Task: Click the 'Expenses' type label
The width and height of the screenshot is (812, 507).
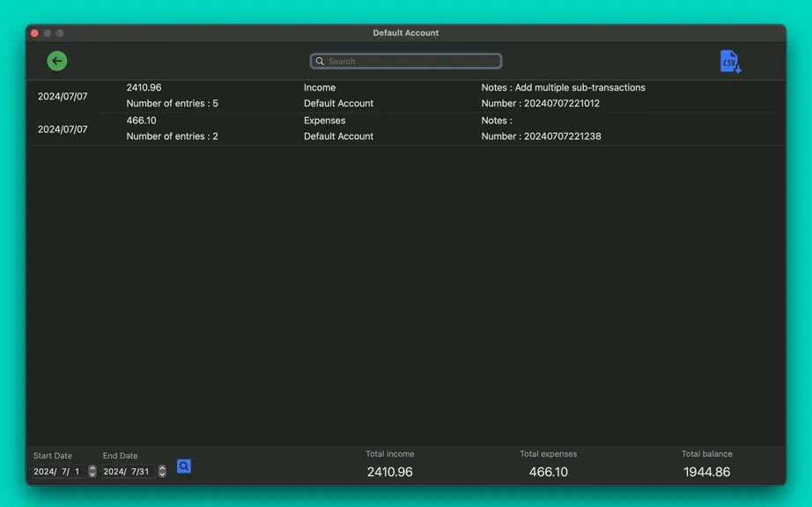Action: tap(325, 121)
